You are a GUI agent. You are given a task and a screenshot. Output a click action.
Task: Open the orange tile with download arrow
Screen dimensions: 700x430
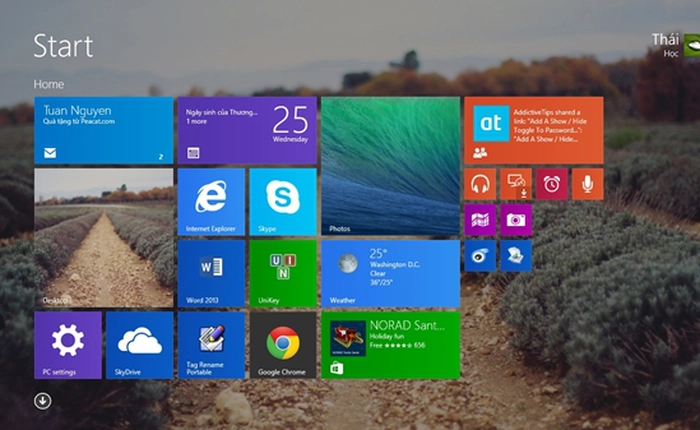(516, 184)
